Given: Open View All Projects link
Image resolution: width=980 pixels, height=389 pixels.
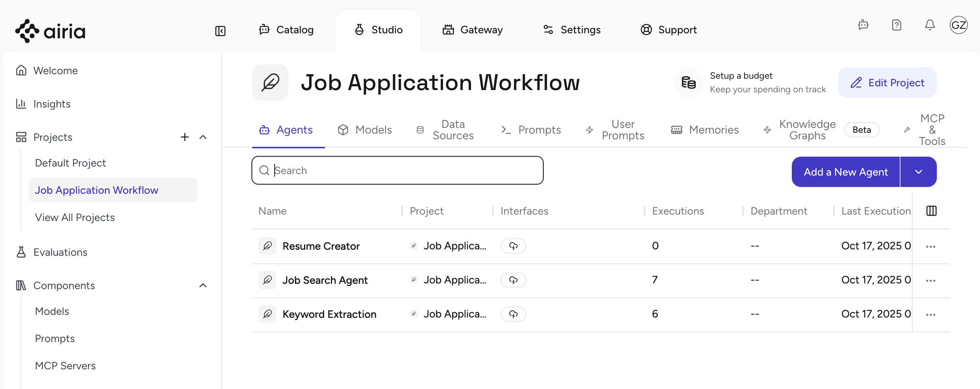Looking at the screenshot, I should 75,217.
